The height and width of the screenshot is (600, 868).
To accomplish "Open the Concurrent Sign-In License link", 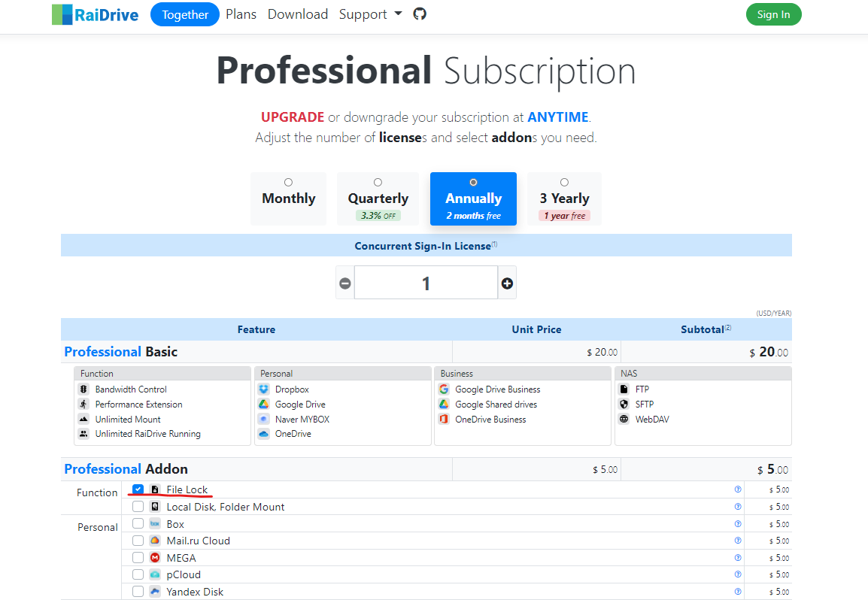I will pyautogui.click(x=423, y=244).
